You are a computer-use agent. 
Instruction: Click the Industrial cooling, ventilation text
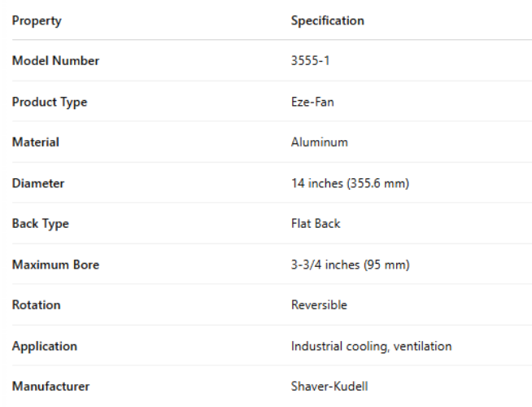click(371, 346)
